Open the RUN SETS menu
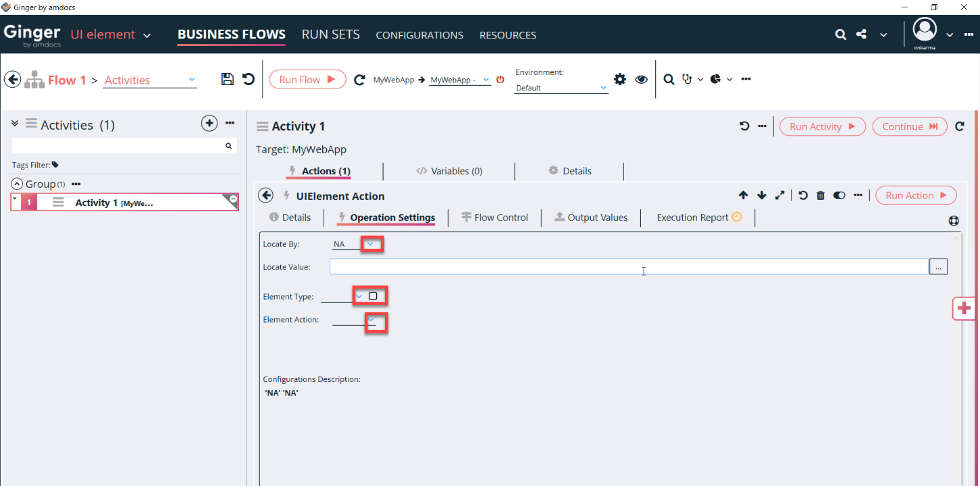This screenshot has width=980, height=486. tap(331, 34)
